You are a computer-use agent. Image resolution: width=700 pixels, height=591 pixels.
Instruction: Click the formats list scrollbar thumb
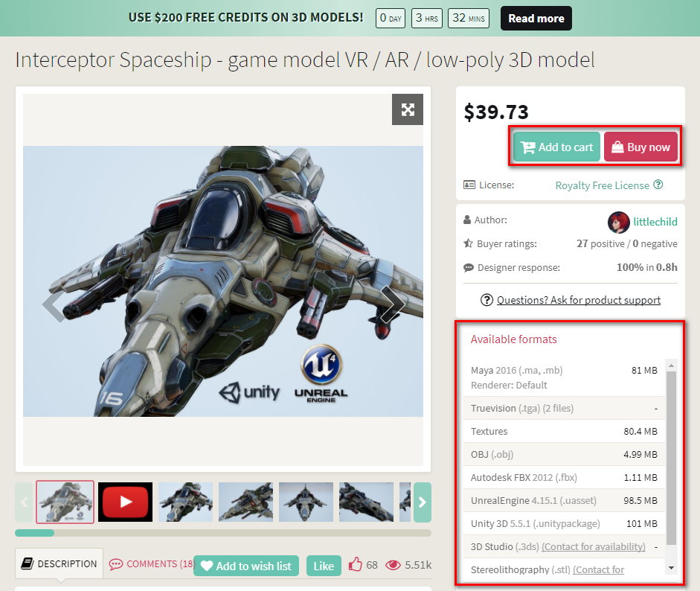click(x=671, y=458)
